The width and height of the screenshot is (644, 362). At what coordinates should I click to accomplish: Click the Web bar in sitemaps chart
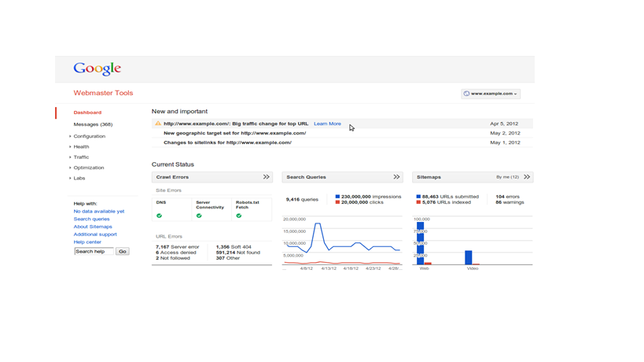pos(420,243)
